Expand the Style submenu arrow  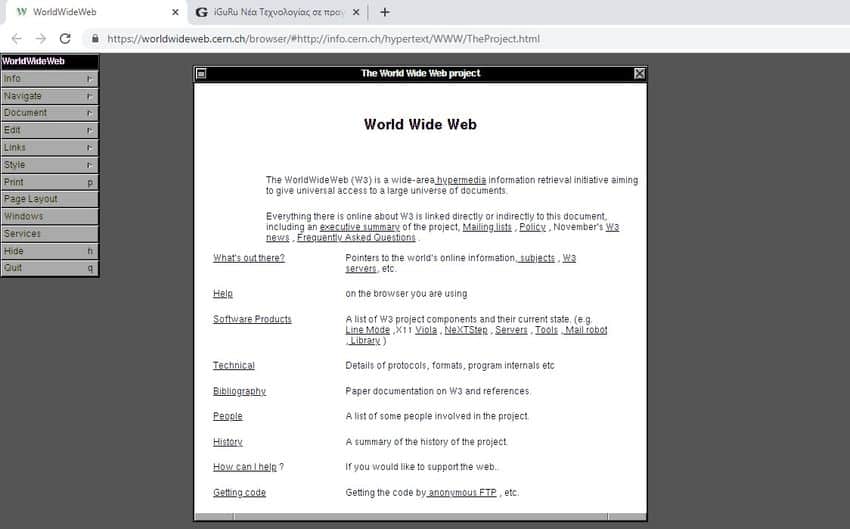[90, 165]
